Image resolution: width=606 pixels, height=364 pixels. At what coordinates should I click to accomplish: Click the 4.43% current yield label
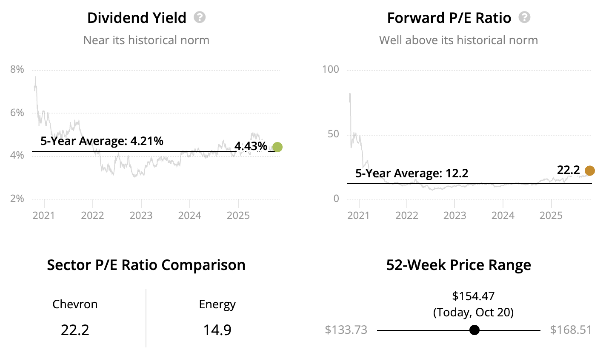[251, 146]
